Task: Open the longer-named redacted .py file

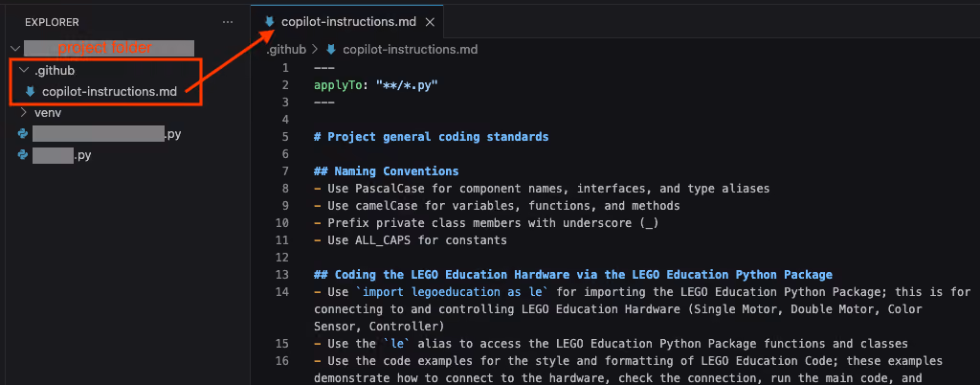Action: [x=107, y=134]
